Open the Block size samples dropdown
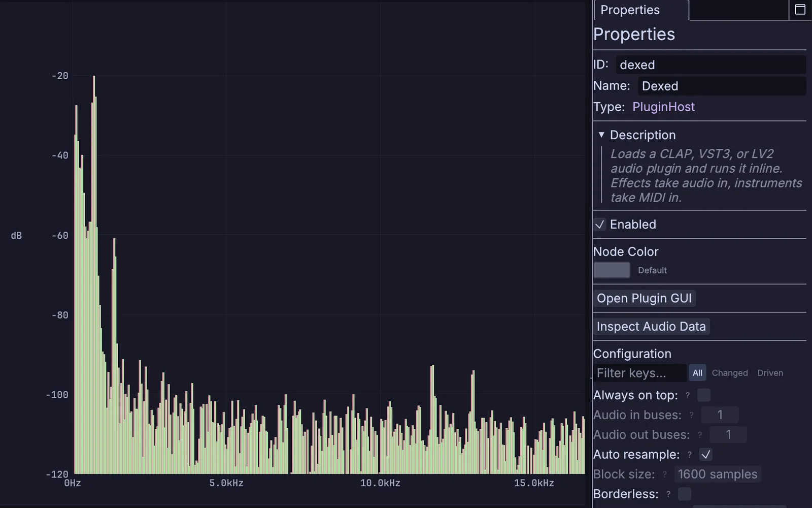This screenshot has height=508, width=812. 718,474
